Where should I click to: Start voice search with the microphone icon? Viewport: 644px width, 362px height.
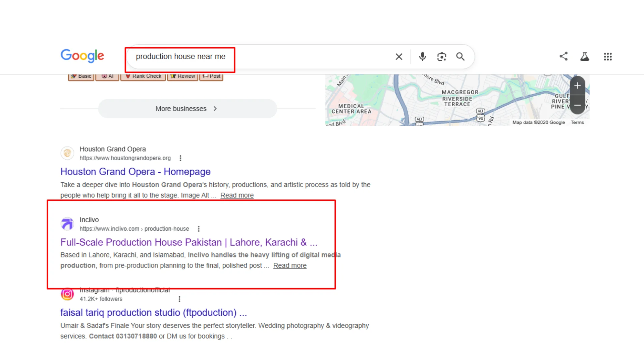[423, 57]
